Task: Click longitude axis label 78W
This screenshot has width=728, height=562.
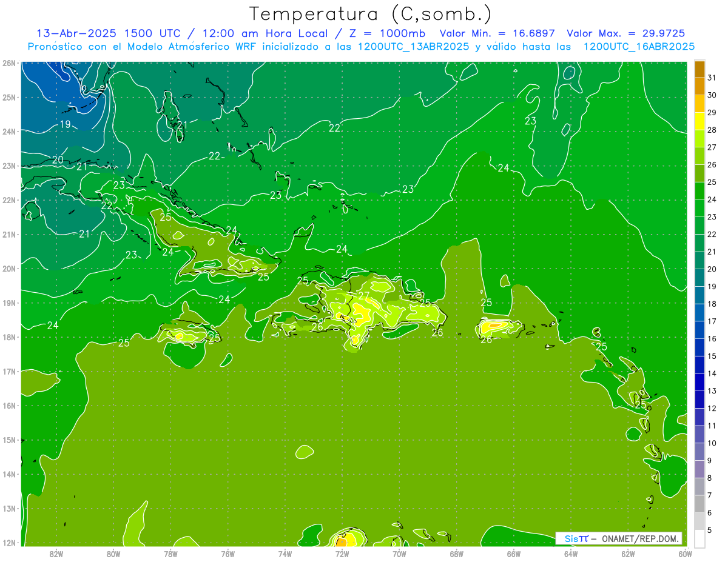Action: pos(170,554)
